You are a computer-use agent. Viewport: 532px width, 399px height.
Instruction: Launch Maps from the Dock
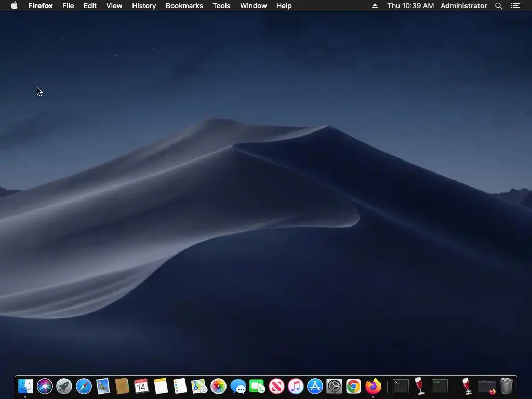click(199, 386)
